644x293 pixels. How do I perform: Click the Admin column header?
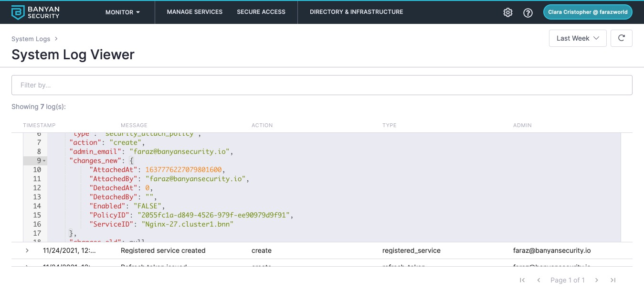[x=522, y=125]
